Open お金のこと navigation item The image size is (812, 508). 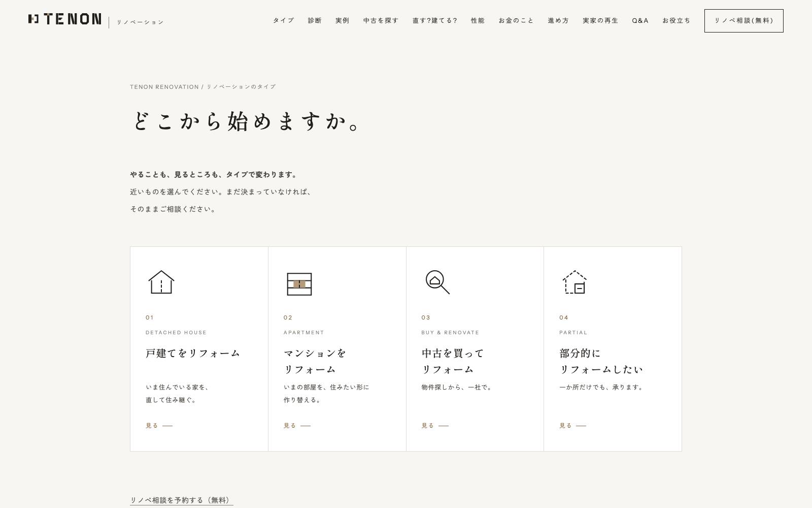click(x=516, y=21)
